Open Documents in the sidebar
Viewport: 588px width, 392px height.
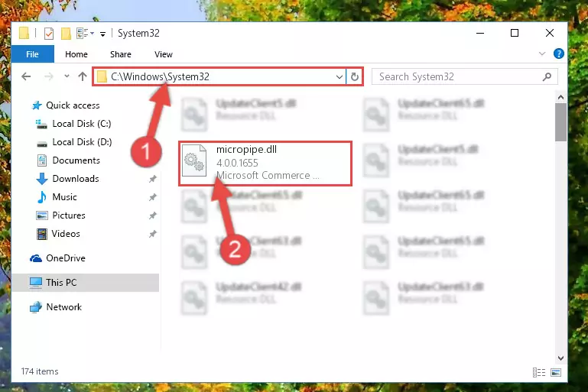click(x=76, y=160)
